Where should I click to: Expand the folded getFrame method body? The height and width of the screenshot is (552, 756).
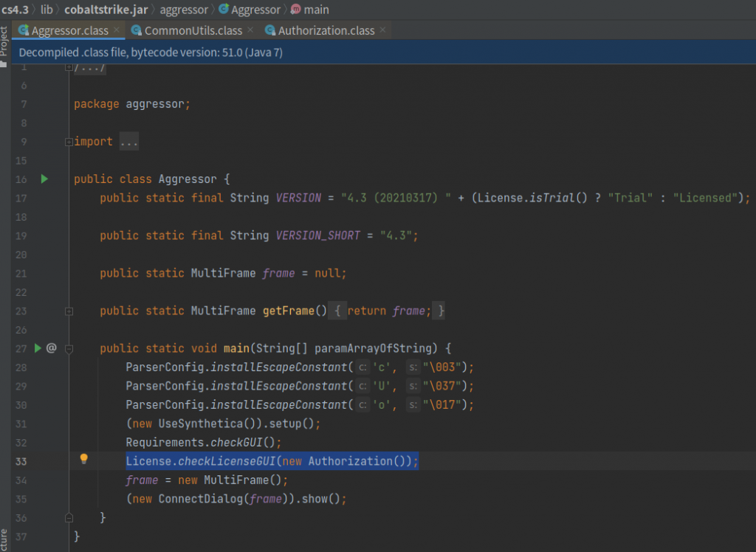coord(69,311)
